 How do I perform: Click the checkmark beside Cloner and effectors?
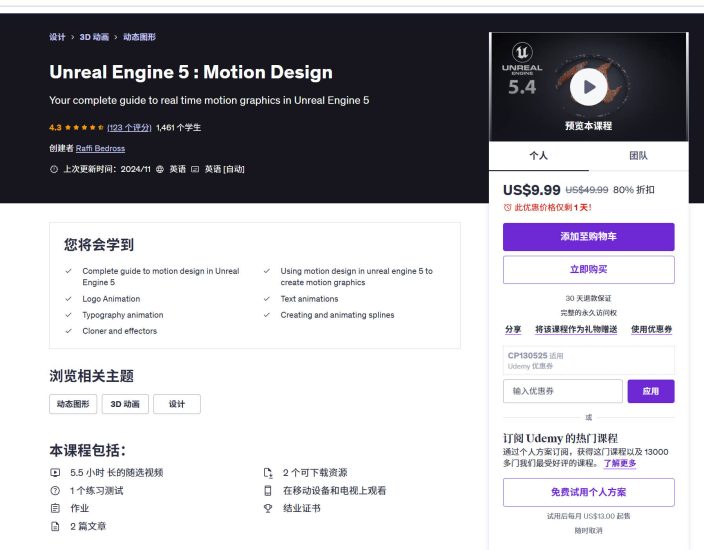coord(69,331)
